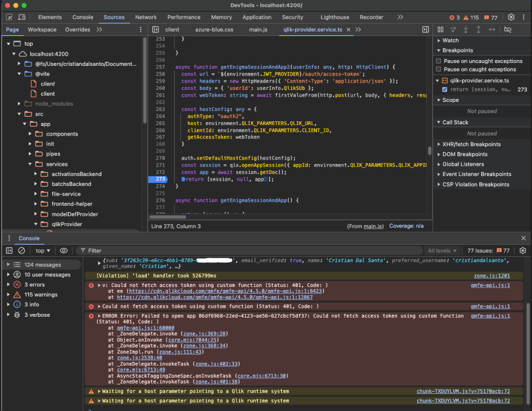Screen dimensions: 532x411
Task: Uncheck the line 273 breakpoint checkbox
Action: click(445, 89)
